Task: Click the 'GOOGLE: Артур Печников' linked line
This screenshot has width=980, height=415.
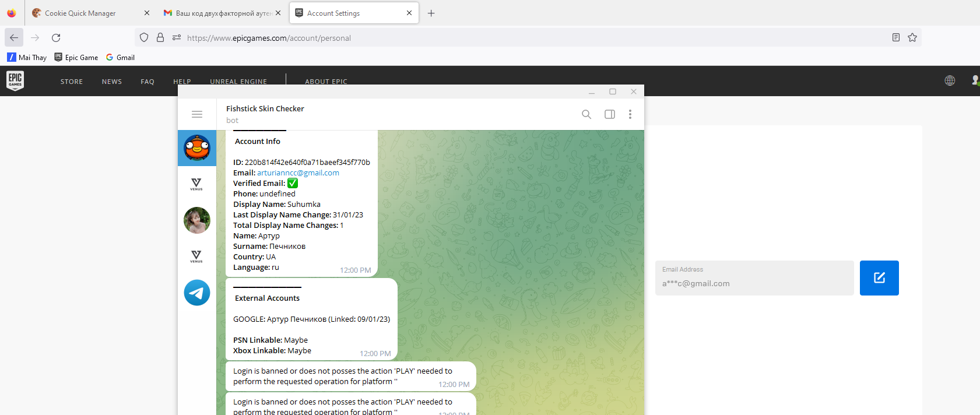Action: point(312,319)
